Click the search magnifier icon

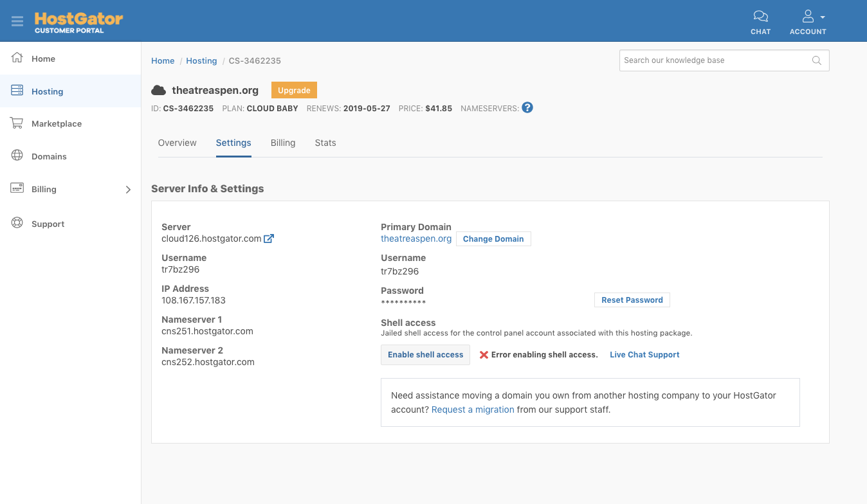[817, 60]
